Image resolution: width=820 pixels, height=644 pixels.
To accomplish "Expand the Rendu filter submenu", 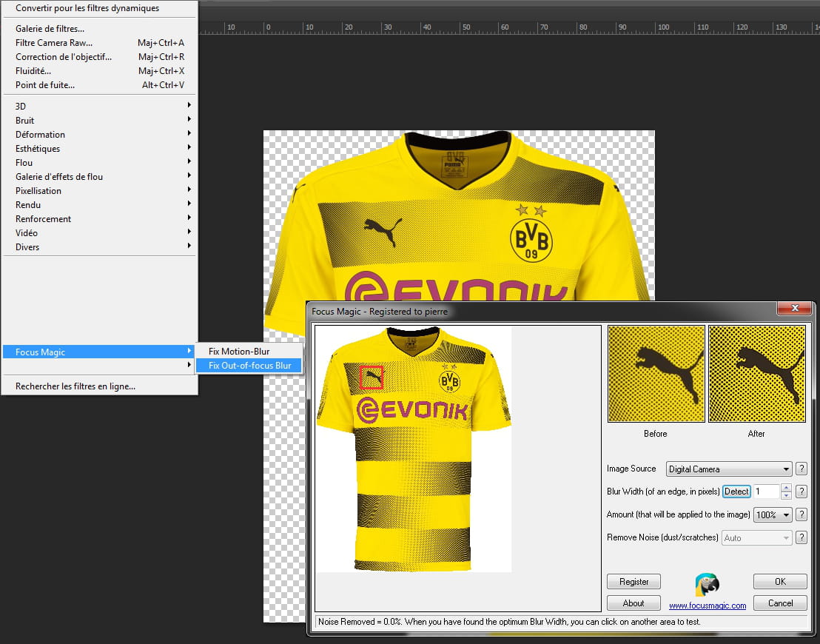I will [x=99, y=205].
